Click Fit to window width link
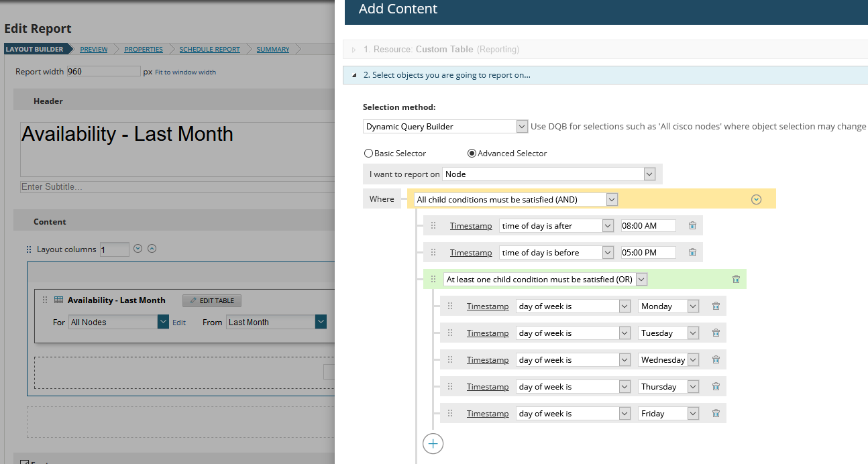The width and height of the screenshot is (868, 464). click(x=185, y=72)
